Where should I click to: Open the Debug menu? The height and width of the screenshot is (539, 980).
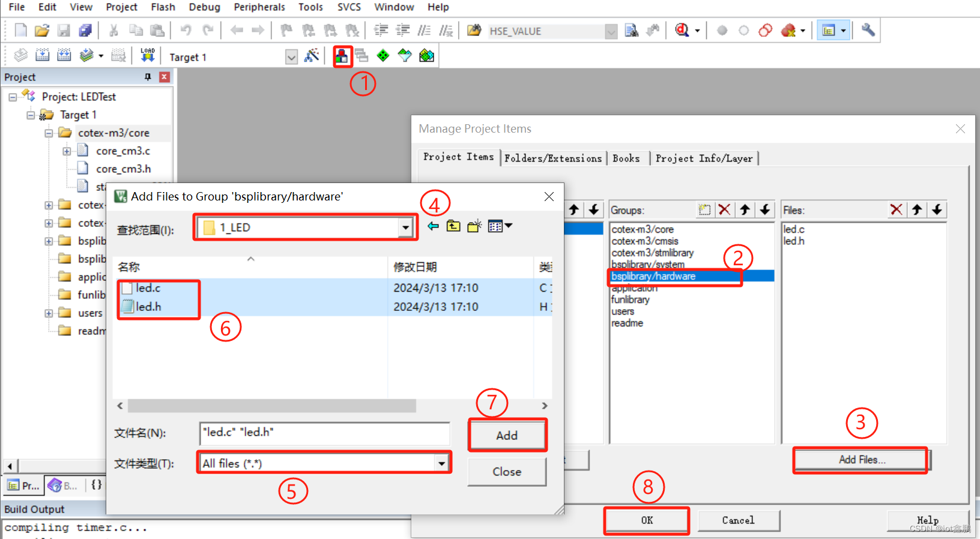(x=204, y=7)
